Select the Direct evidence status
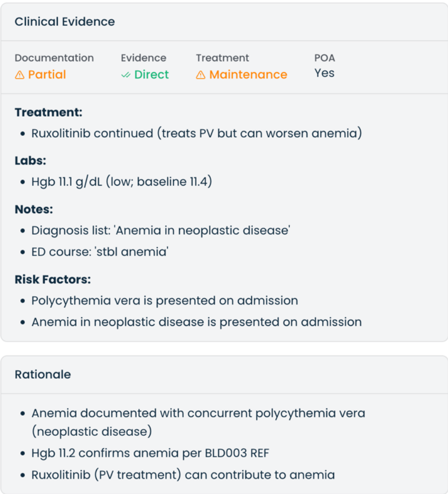This screenshot has height=494, width=448. pyautogui.click(x=145, y=75)
